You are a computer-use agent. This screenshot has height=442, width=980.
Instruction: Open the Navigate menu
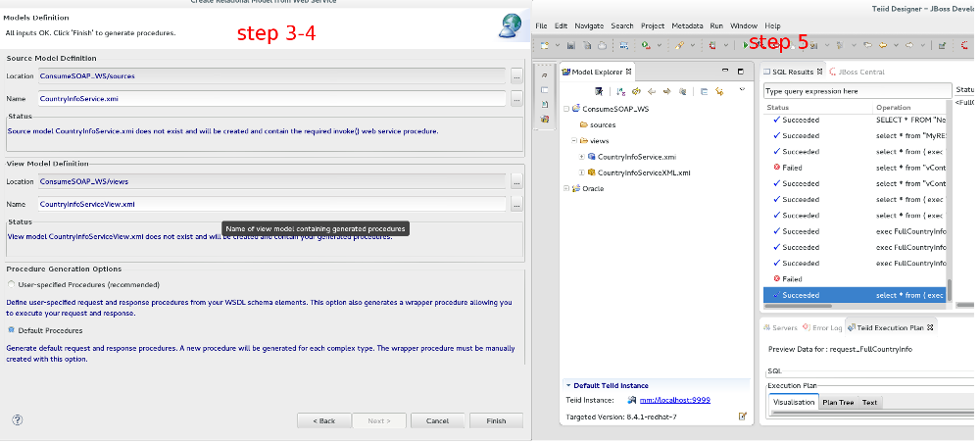[x=589, y=25]
